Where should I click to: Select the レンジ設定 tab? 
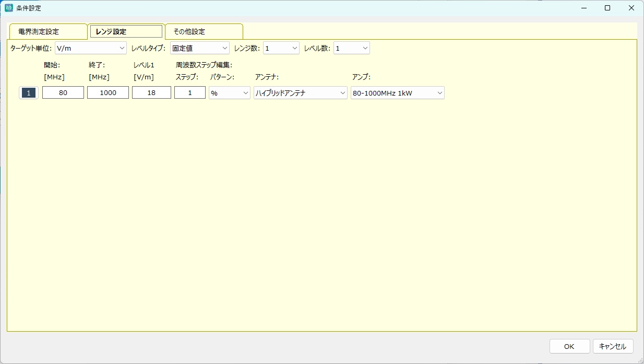[126, 31]
